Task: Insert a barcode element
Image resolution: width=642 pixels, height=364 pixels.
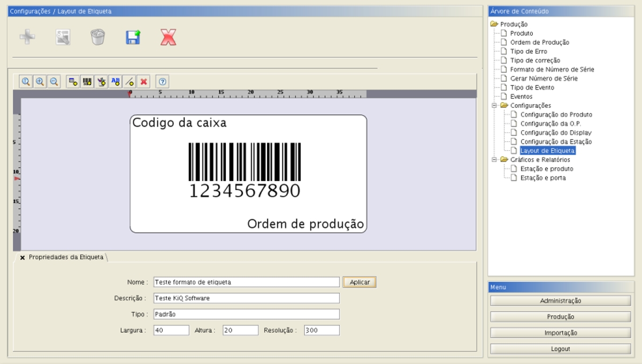Action: (87, 82)
